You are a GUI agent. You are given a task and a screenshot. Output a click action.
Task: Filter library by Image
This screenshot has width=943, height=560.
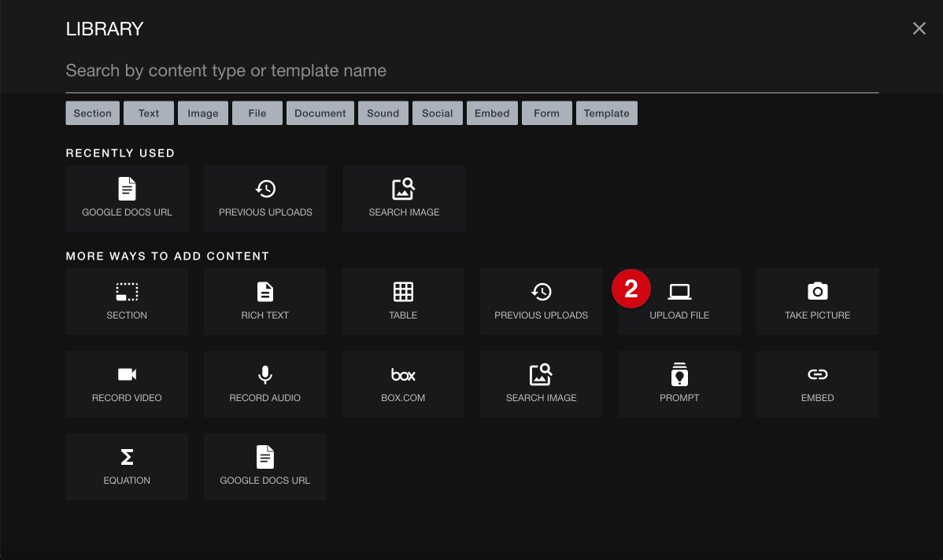[202, 113]
